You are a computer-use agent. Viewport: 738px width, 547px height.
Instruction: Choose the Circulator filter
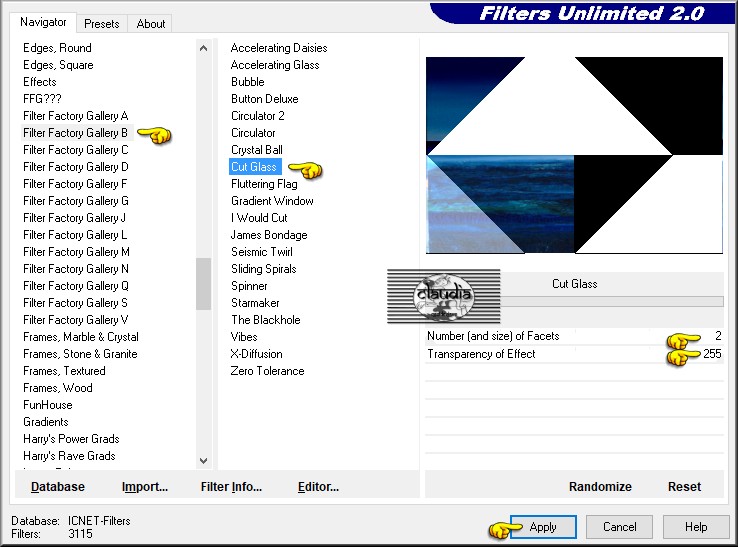[x=253, y=133]
